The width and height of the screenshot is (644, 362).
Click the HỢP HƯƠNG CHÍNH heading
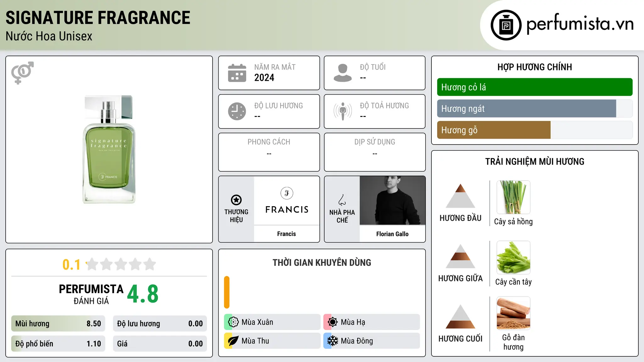[535, 67]
